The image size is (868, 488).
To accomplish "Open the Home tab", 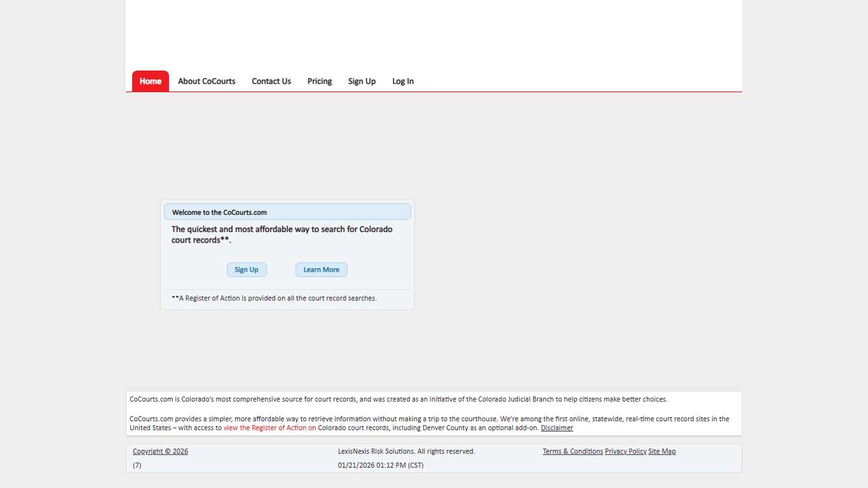I will point(151,81).
